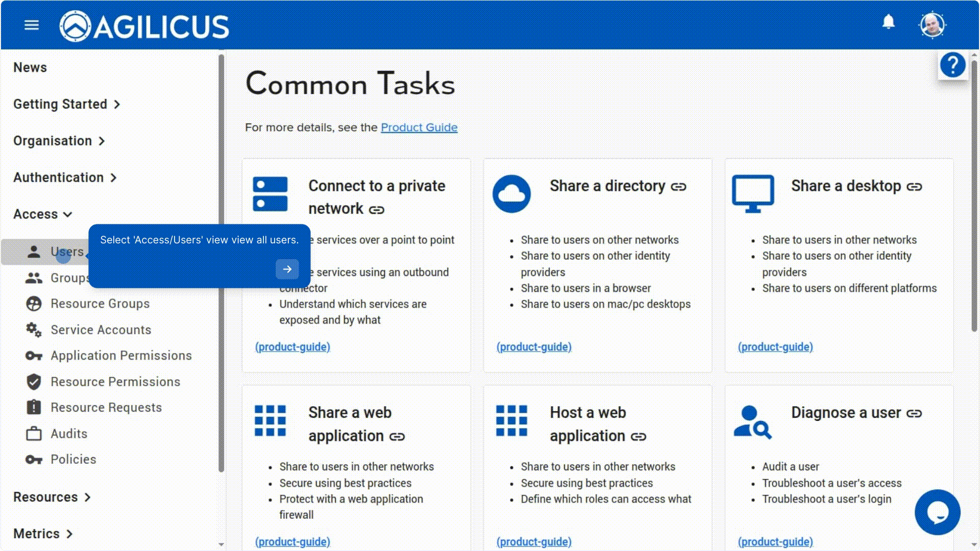Click the Audits briefcase icon
Screen dimensions: 980x551
[x=34, y=434]
